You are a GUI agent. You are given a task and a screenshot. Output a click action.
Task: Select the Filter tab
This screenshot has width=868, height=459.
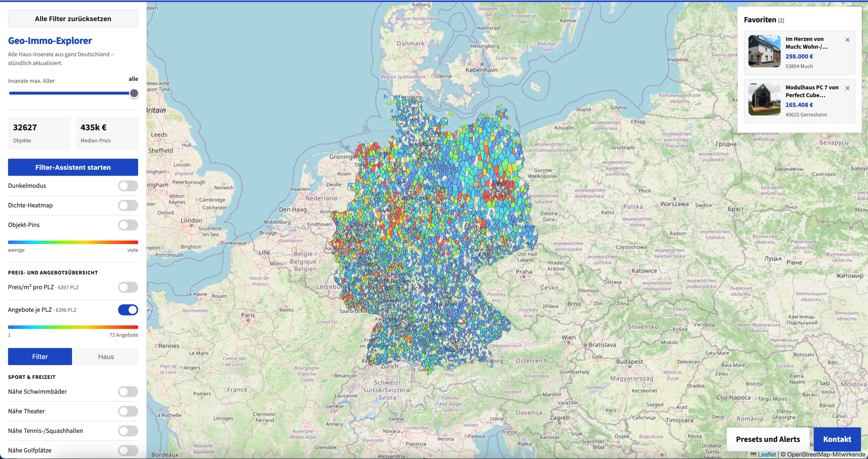(40, 357)
